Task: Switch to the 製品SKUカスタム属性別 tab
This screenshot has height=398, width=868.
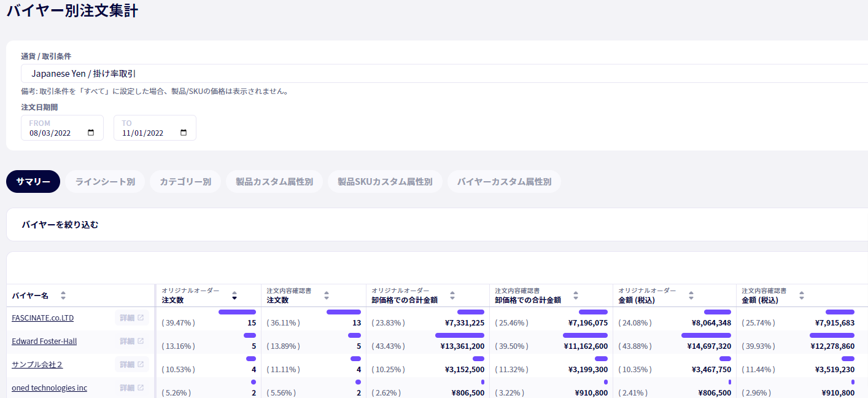Action: tap(385, 182)
